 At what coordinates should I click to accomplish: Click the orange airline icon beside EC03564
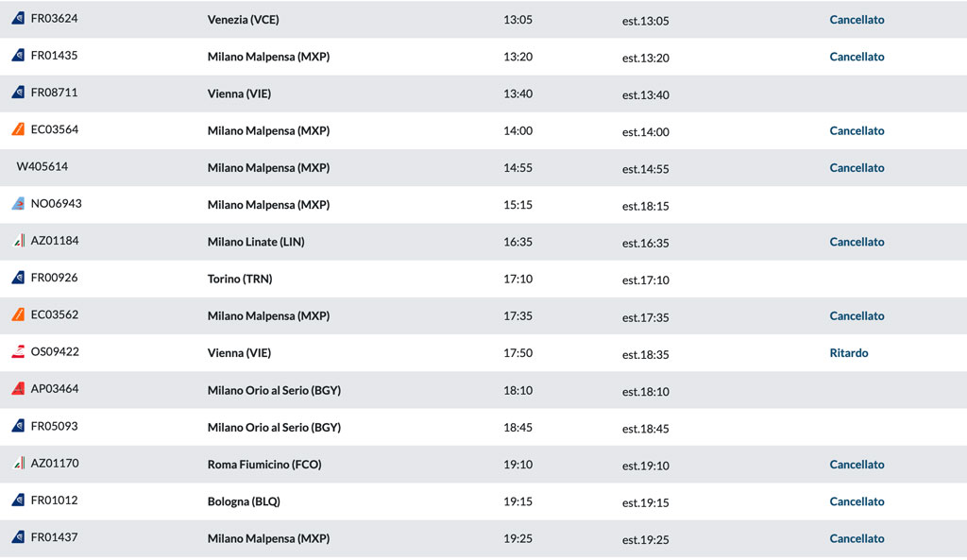point(19,128)
